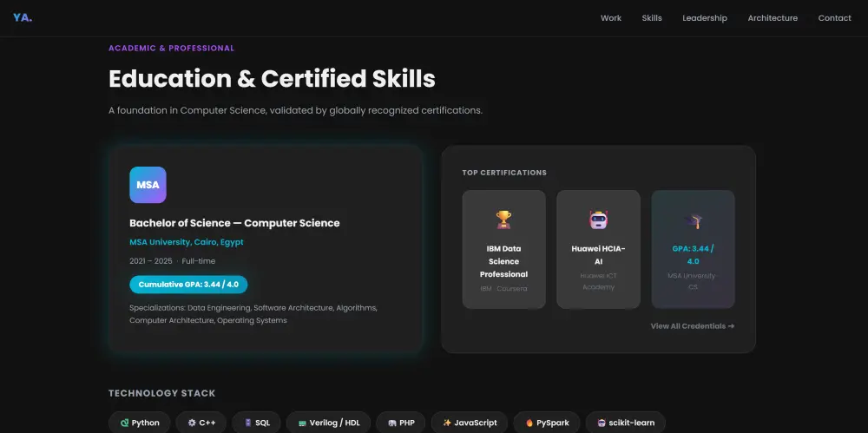Click MSA University, Cairo, Egypt text

point(187,242)
